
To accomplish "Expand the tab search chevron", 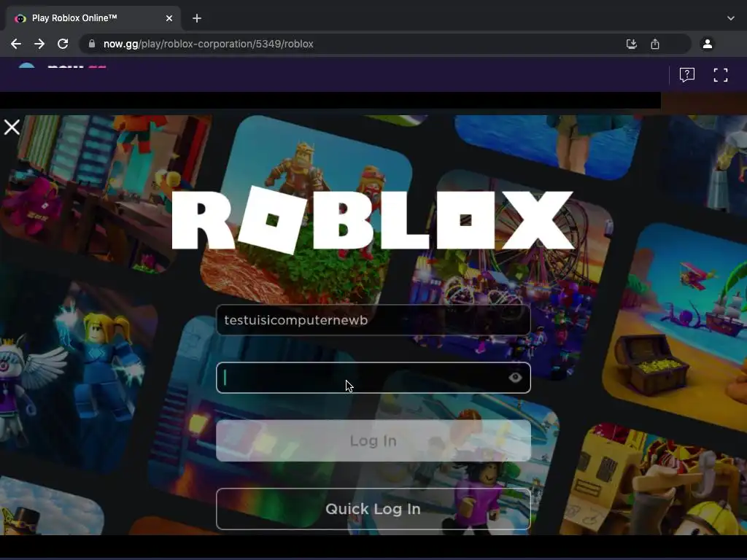I will [x=731, y=18].
